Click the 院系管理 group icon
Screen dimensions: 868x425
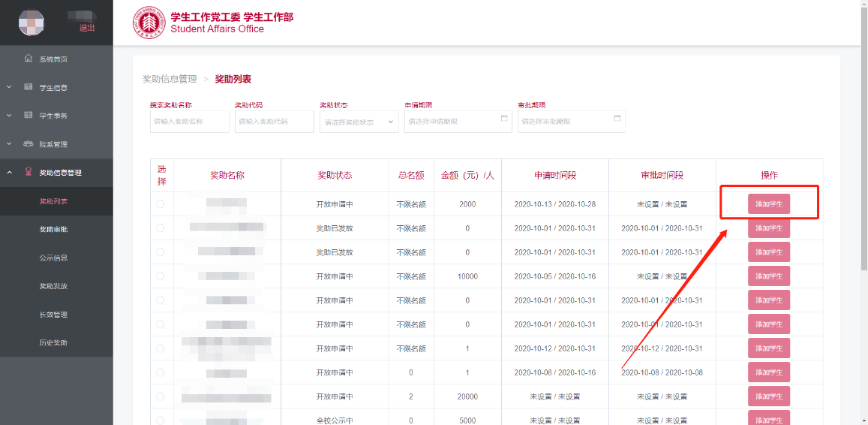coord(29,143)
